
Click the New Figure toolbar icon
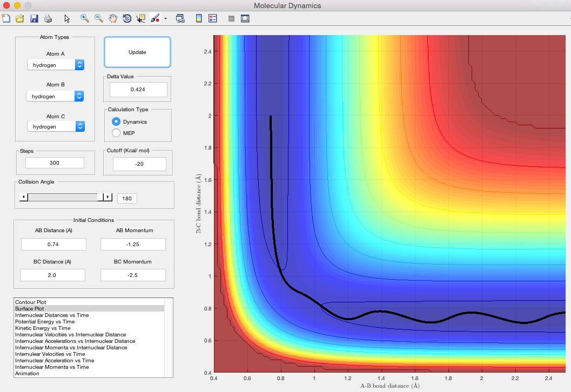pos(6,18)
